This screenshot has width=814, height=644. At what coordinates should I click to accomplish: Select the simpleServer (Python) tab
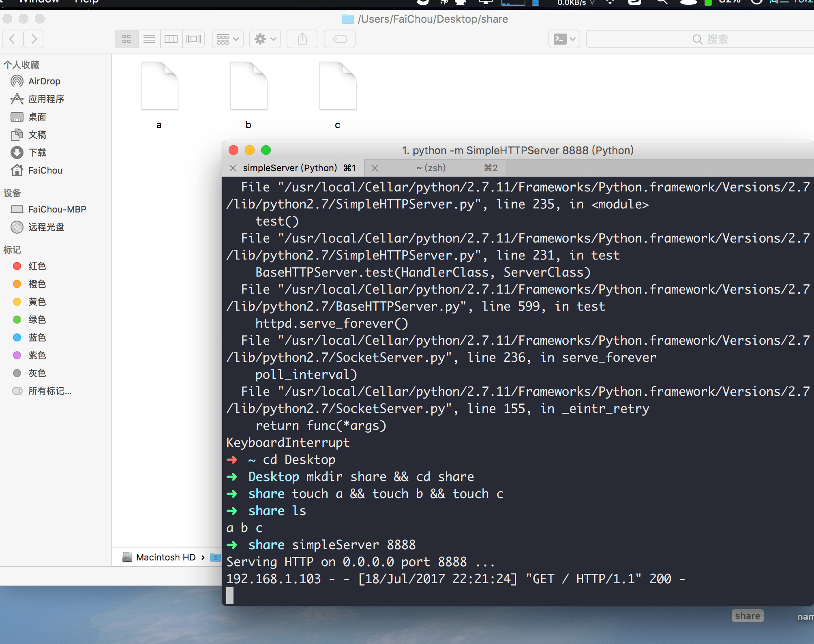click(290, 168)
